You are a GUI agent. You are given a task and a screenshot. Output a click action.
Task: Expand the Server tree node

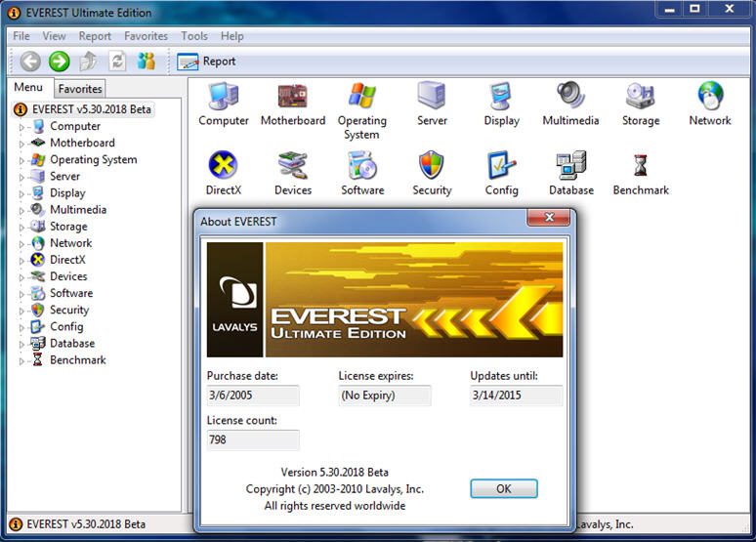pyautogui.click(x=21, y=178)
